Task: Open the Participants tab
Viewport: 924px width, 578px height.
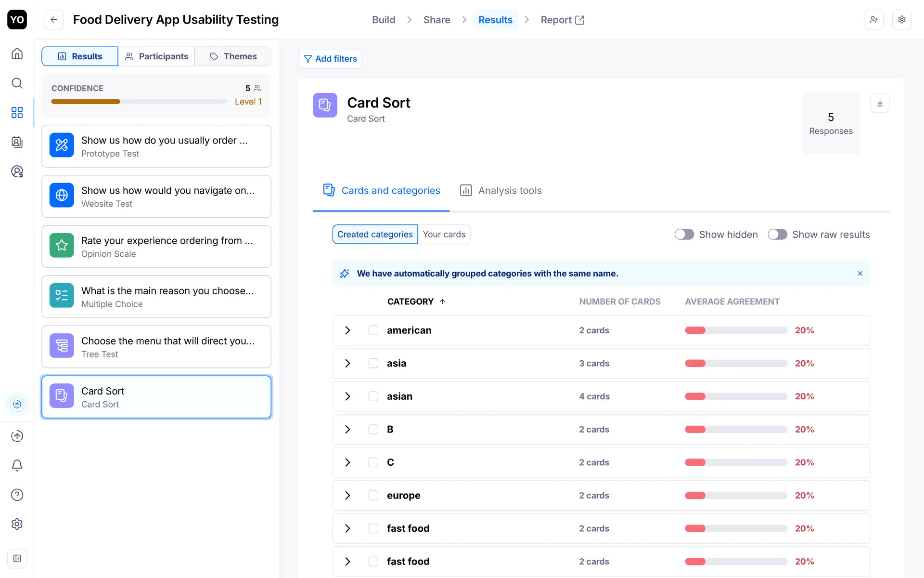Action: pyautogui.click(x=156, y=56)
